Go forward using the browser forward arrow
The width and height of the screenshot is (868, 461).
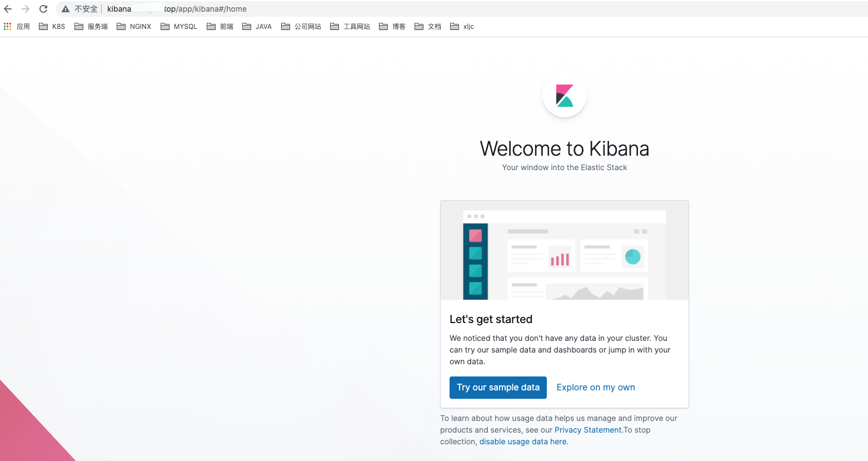coord(26,9)
